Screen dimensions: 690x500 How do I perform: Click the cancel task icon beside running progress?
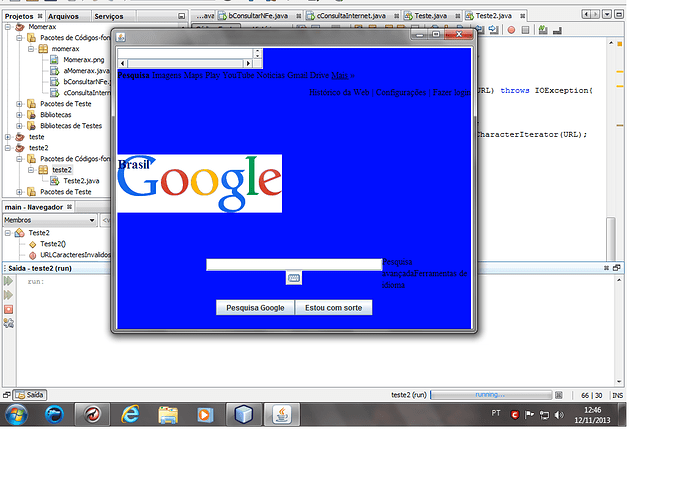(559, 395)
